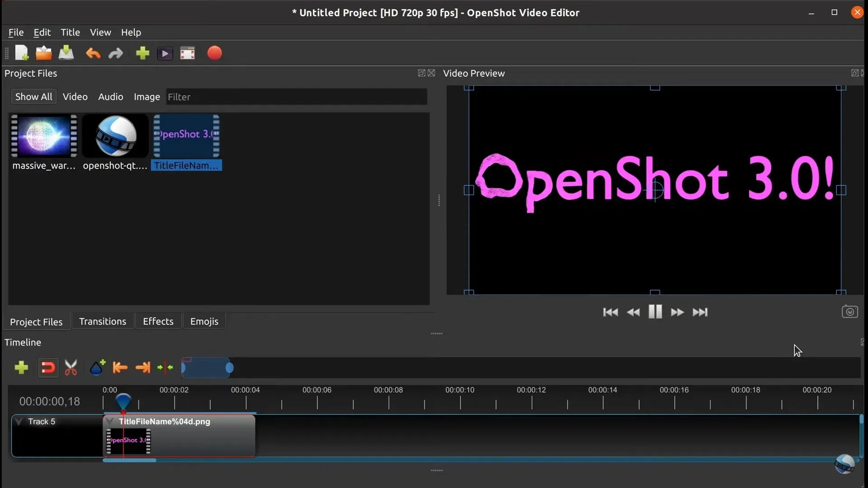Import files with the green plus icon
Image resolution: width=868 pixels, height=488 pixels.
tap(142, 53)
